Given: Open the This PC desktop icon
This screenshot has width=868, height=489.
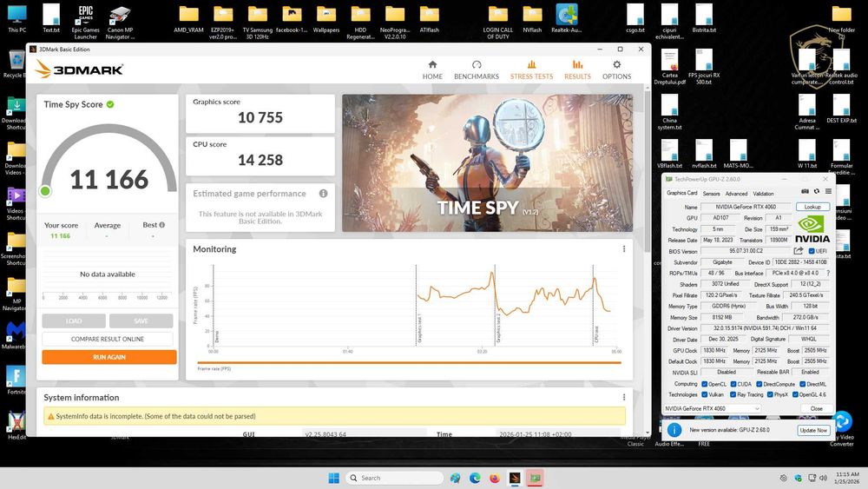Looking at the screenshot, I should pos(16,19).
